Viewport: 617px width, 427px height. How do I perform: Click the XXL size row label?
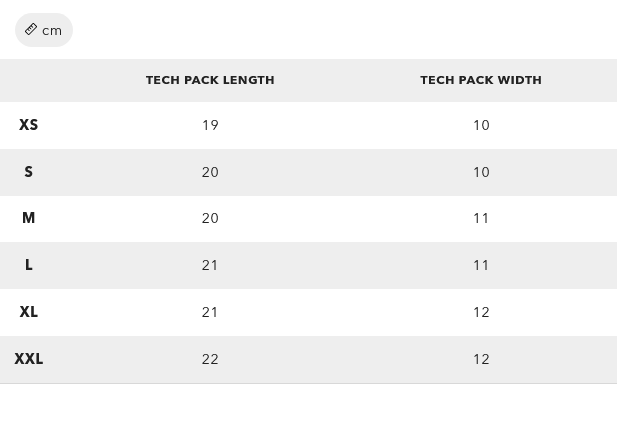click(x=29, y=359)
